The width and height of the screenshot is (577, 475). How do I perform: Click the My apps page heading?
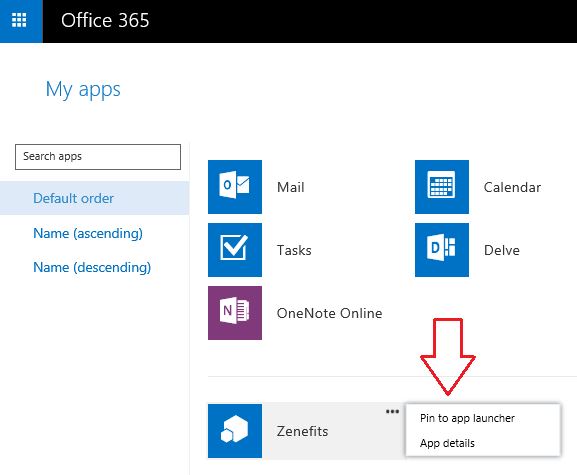[83, 89]
